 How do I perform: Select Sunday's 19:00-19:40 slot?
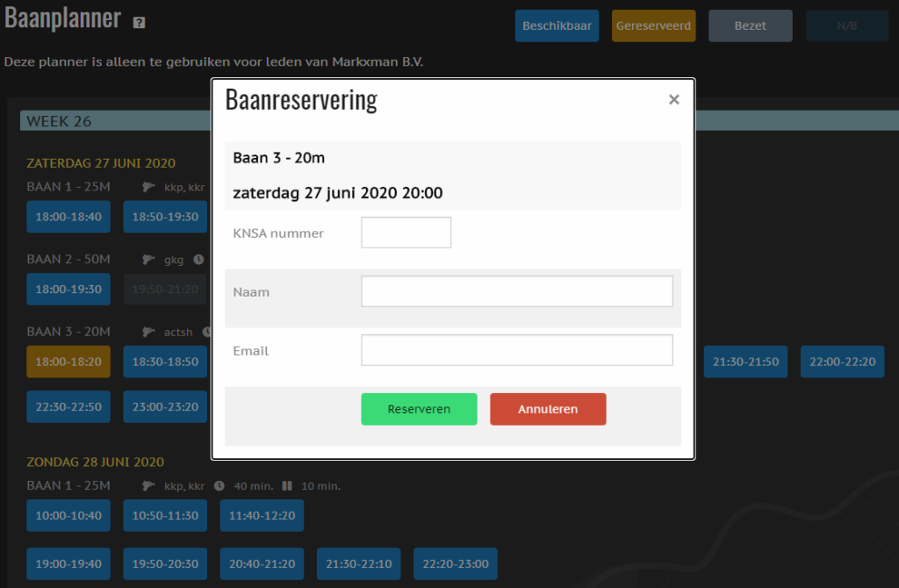[x=68, y=564]
